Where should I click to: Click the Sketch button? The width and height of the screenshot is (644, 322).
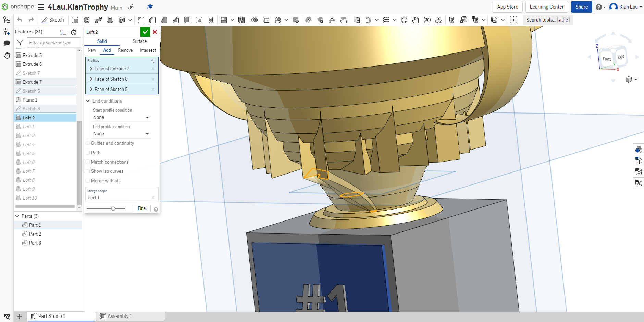[x=53, y=20]
